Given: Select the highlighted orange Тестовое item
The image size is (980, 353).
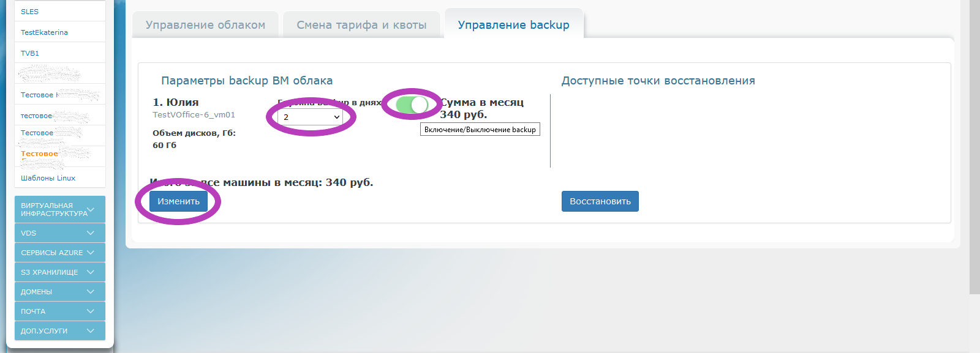Looking at the screenshot, I should [39, 154].
